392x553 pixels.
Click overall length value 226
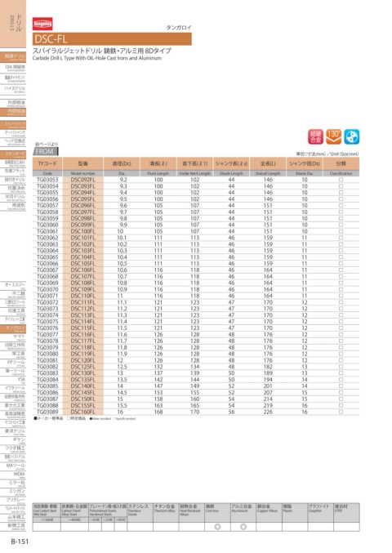(268, 412)
